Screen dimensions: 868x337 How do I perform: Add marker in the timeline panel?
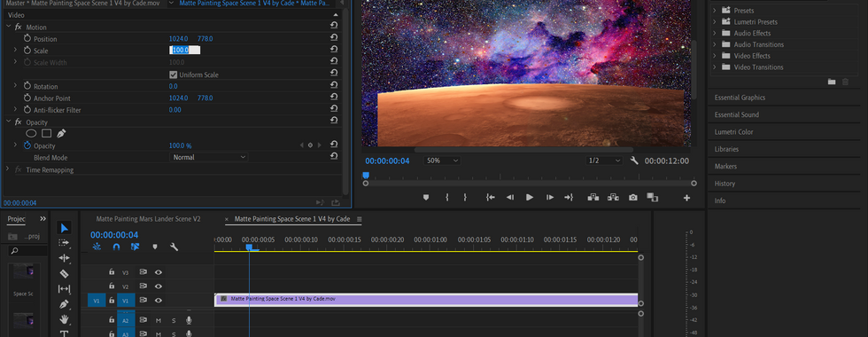(154, 247)
